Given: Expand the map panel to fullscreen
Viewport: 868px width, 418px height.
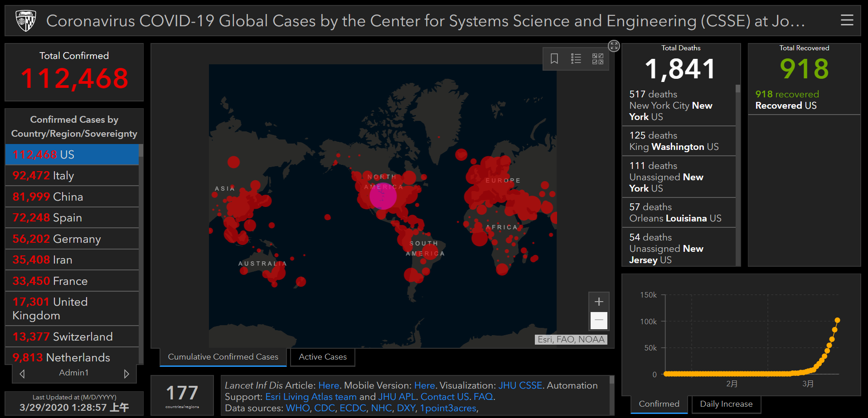Looking at the screenshot, I should pos(614,46).
